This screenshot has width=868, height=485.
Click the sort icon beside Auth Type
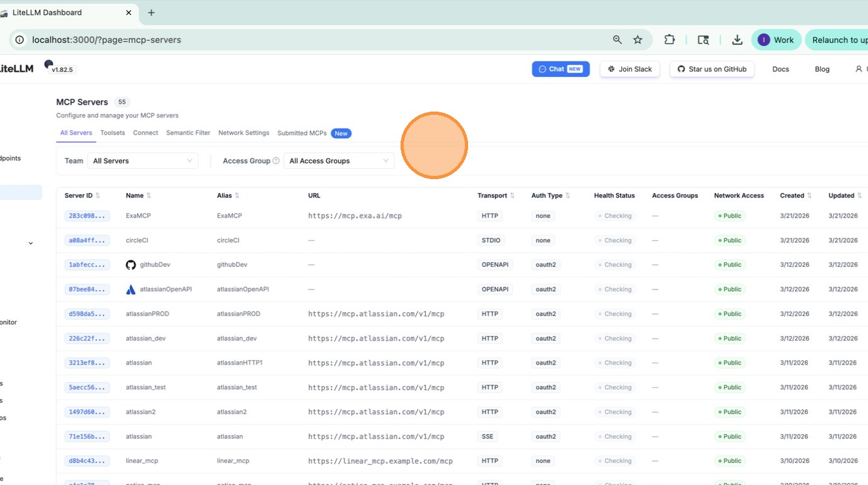coord(568,196)
